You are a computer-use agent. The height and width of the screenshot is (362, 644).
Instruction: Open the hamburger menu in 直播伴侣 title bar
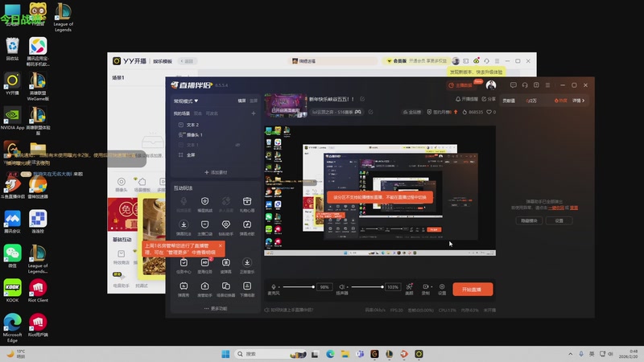coord(547,85)
